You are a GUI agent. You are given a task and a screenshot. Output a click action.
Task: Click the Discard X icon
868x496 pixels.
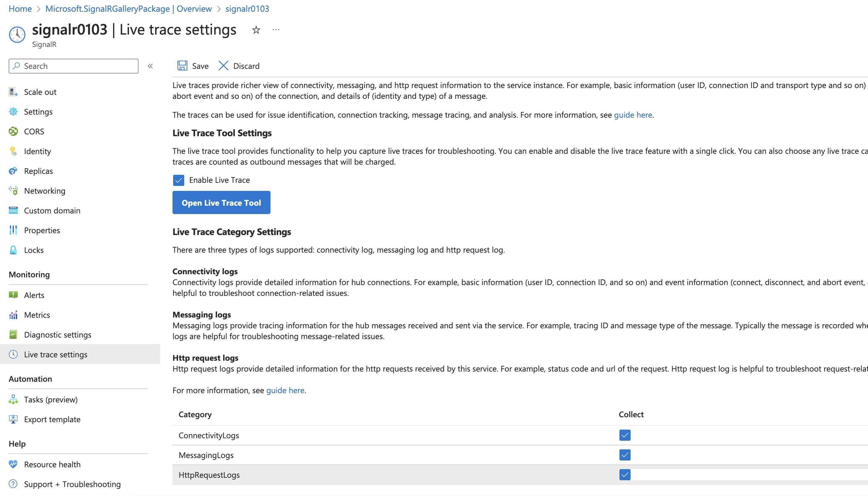(x=223, y=66)
